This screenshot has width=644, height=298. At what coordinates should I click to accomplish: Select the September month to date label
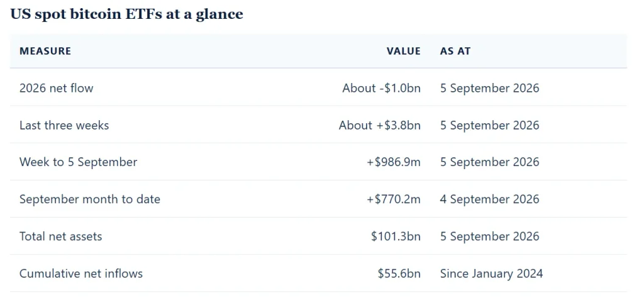(89, 199)
